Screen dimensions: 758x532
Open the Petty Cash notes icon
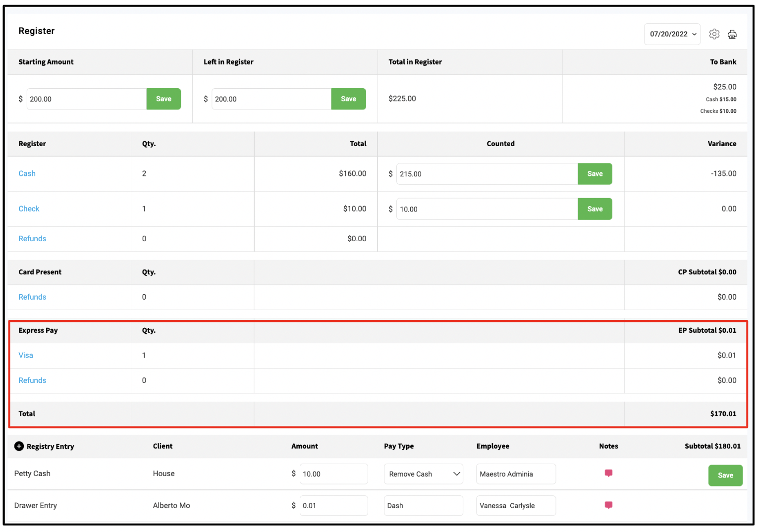pos(608,473)
